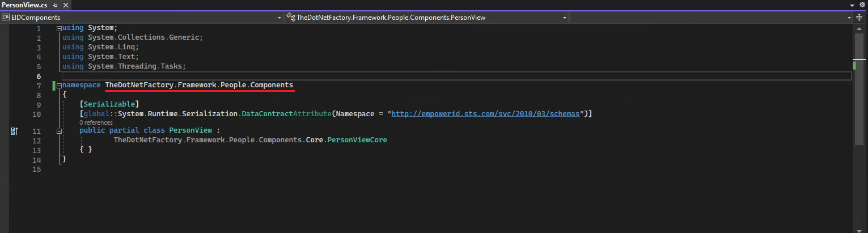
Task: Click the namespace keyword
Action: (x=81, y=85)
